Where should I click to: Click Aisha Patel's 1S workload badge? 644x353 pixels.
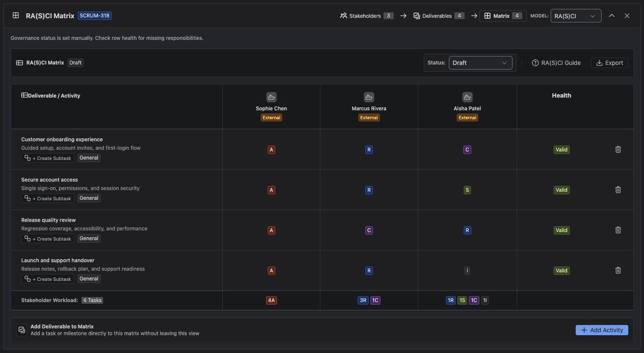pyautogui.click(x=462, y=300)
